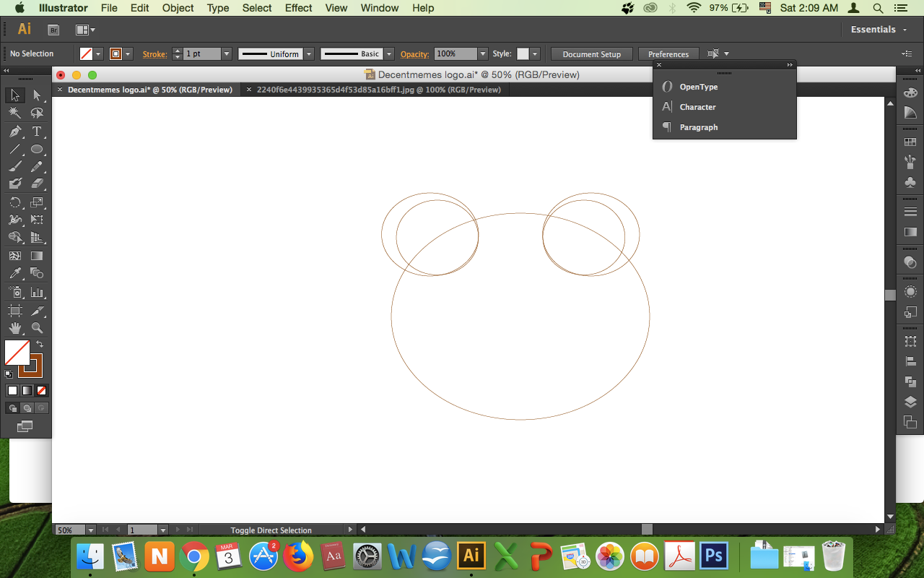This screenshot has height=578, width=924.
Task: Select the Symbol Sprayer tool
Action: click(15, 292)
